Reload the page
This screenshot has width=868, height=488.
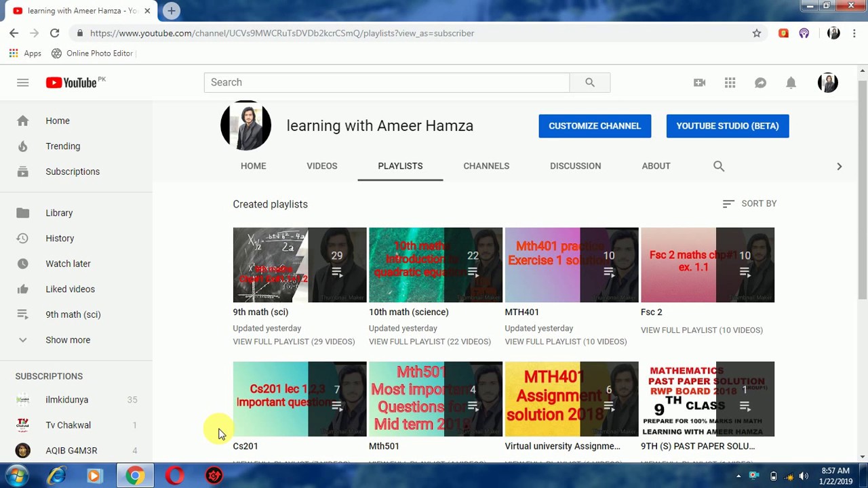pyautogui.click(x=54, y=33)
